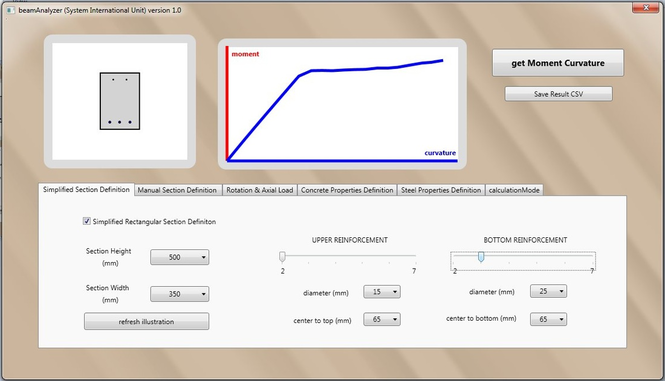This screenshot has height=381, width=665.
Task: Select Simplified Section Definition tab
Action: pyautogui.click(x=86, y=189)
